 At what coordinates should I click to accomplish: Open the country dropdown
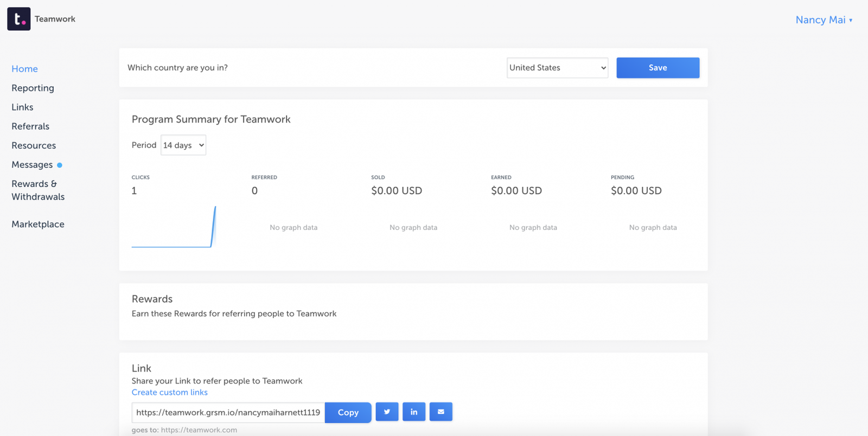click(557, 68)
